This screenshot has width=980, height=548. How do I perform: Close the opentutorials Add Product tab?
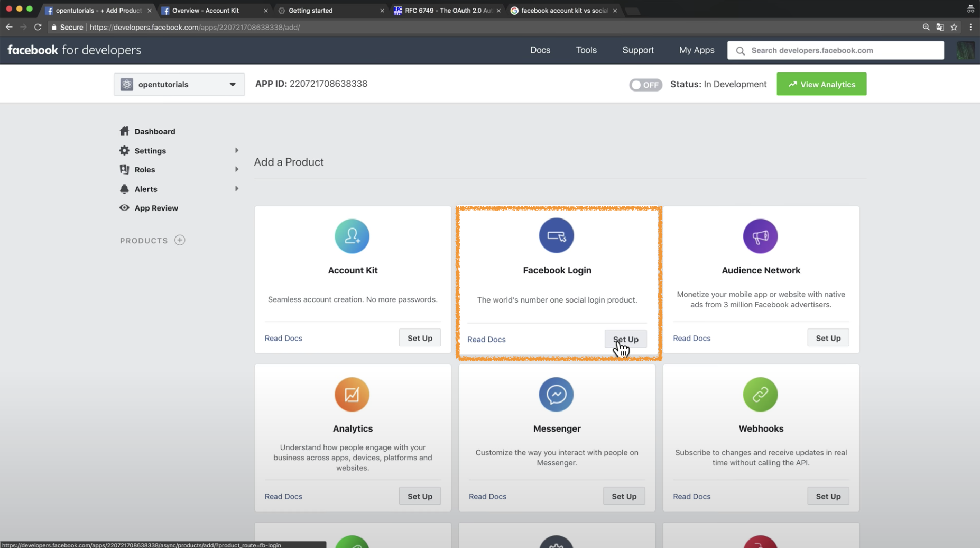click(150, 11)
